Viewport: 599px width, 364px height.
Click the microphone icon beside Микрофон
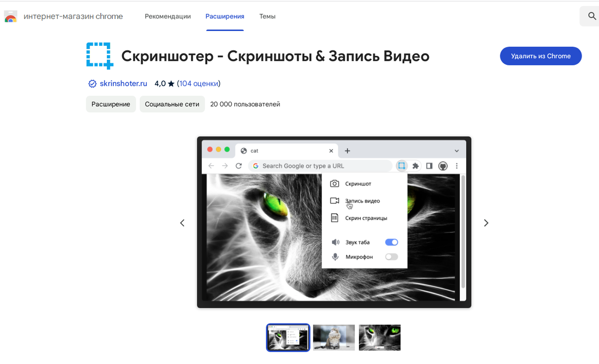(x=335, y=256)
